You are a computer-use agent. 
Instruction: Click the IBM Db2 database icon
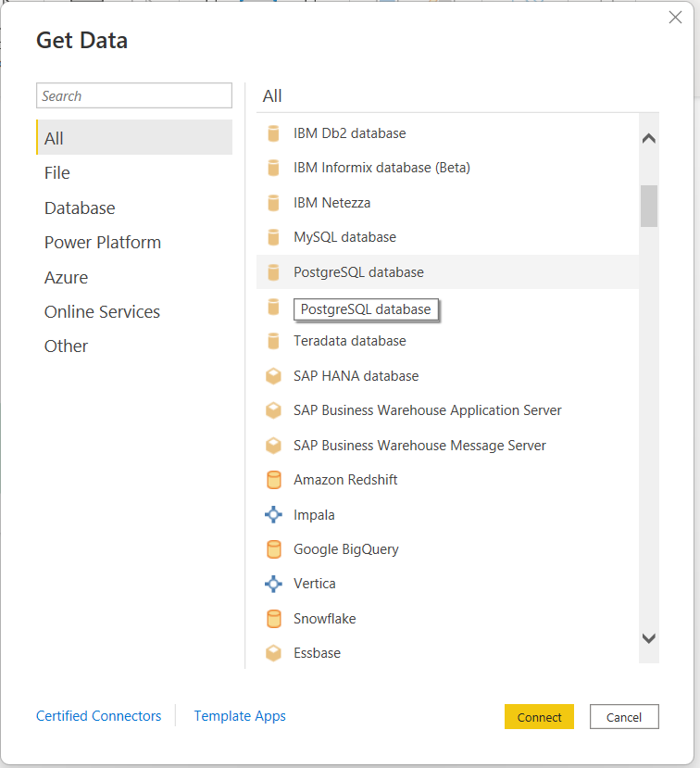(273, 133)
